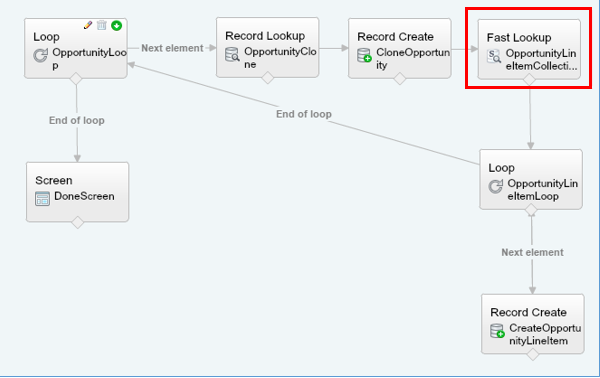Click the Next element label after OpportunityLoop
Screen dimensions: 600x378
172,48
